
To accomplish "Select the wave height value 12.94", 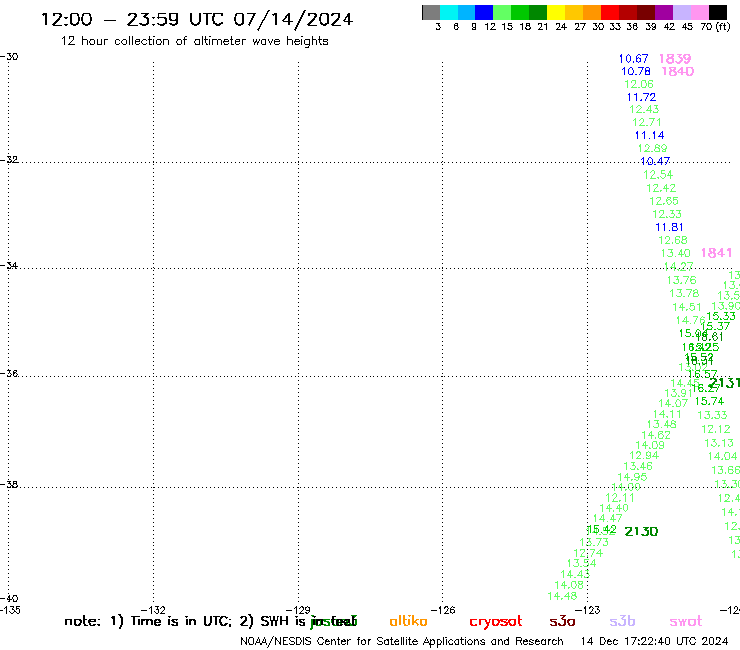I will [644, 456].
